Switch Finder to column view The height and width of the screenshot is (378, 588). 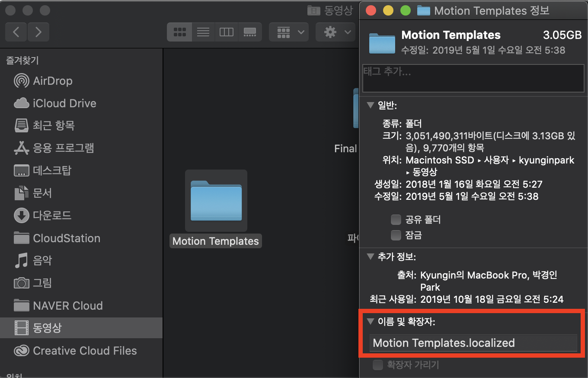(226, 32)
